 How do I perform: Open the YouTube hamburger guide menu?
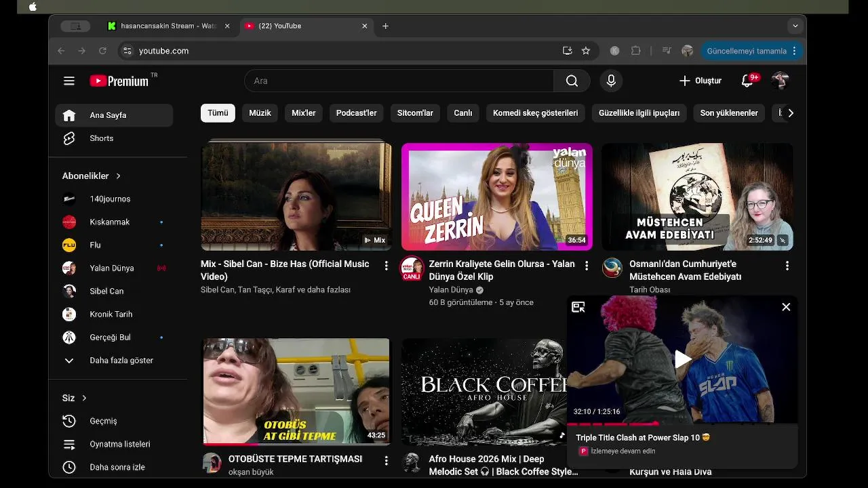coord(69,81)
